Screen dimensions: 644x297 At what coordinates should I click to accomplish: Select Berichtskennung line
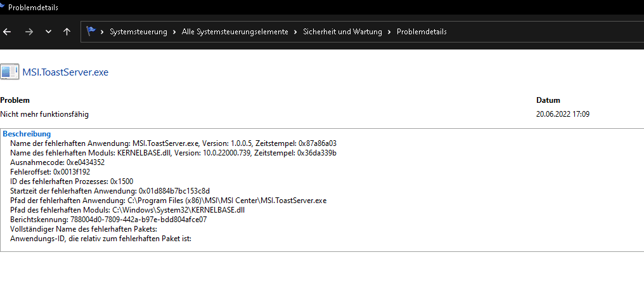pyautogui.click(x=108, y=220)
